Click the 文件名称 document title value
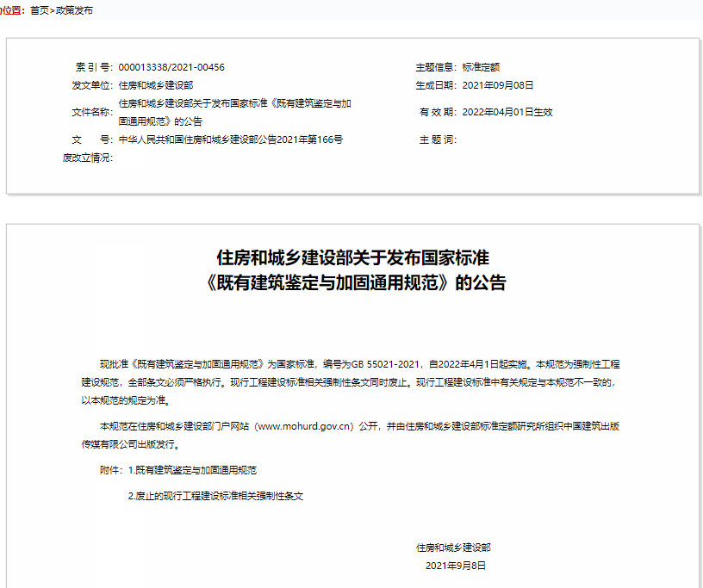Viewport: 703px width, 588px height. pyautogui.click(x=234, y=112)
